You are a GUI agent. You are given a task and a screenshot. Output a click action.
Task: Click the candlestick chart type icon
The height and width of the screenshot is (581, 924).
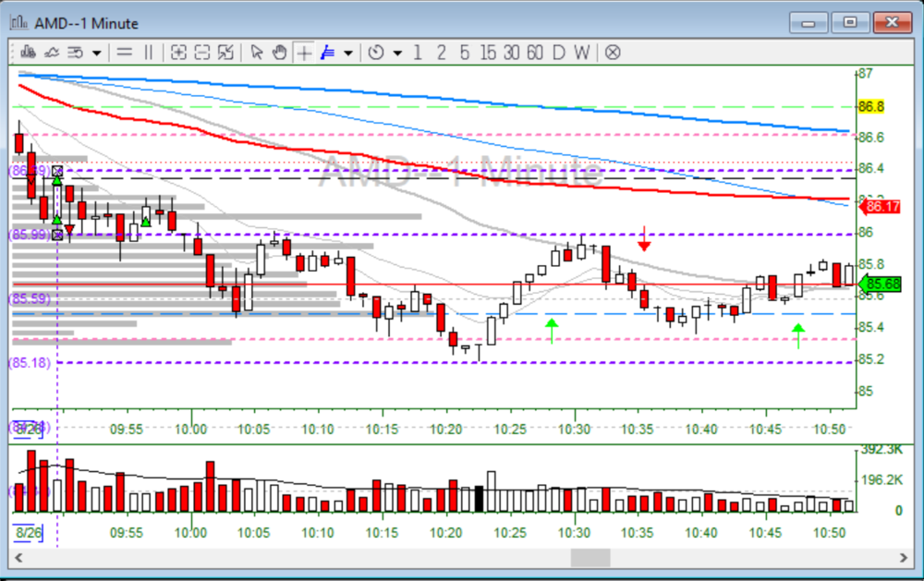pyautogui.click(x=29, y=53)
